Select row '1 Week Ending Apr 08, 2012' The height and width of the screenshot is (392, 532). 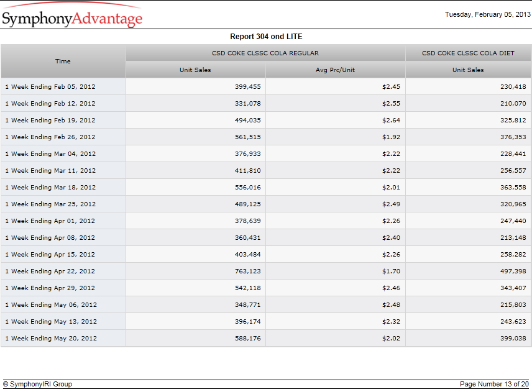click(x=265, y=238)
